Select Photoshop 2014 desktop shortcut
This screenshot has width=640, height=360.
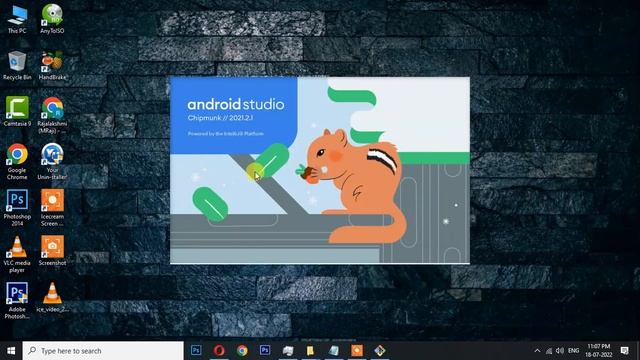point(17,208)
